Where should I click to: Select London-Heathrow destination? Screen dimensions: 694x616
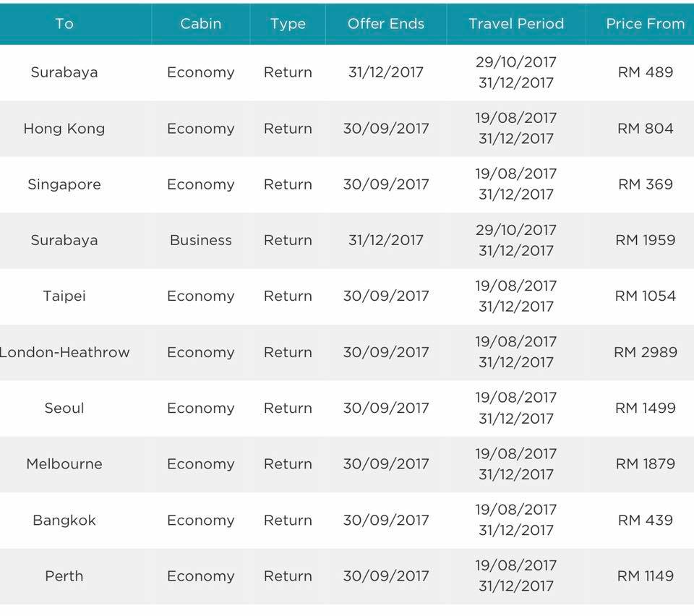pyautogui.click(x=64, y=352)
